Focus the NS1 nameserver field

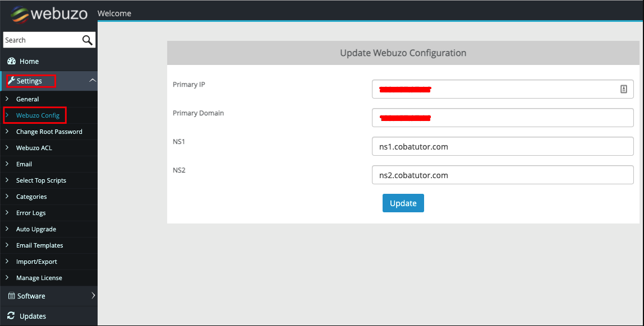tap(503, 146)
